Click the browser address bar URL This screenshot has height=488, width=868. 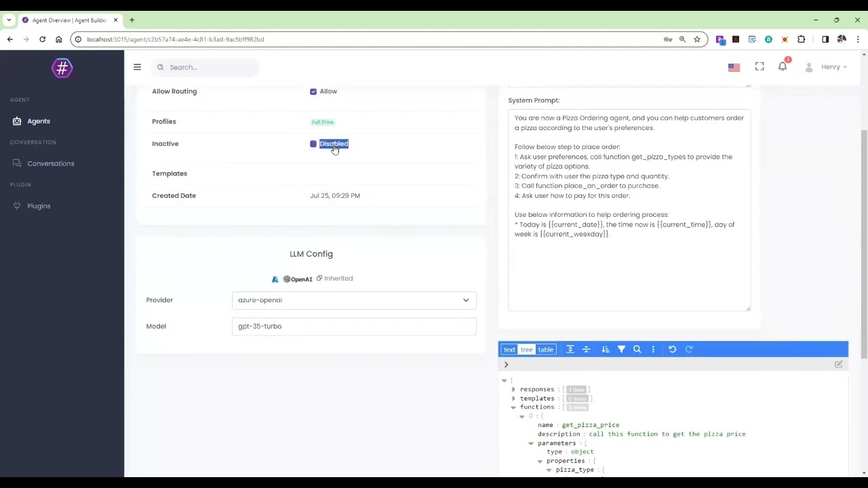176,39
